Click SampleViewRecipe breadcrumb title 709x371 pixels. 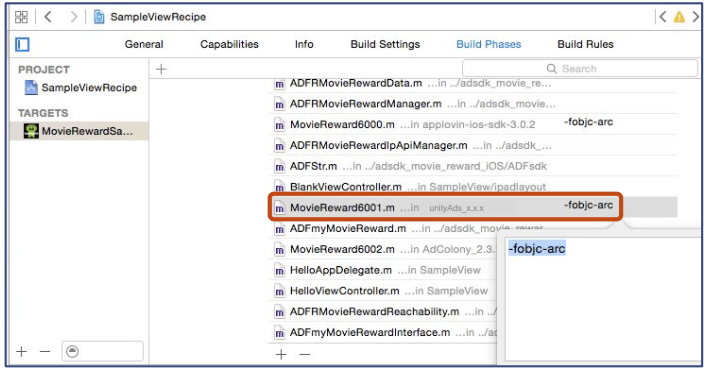point(158,17)
